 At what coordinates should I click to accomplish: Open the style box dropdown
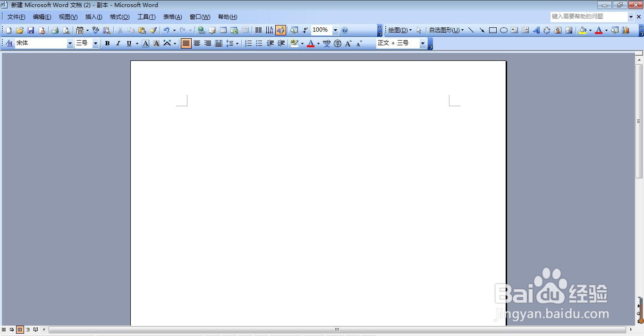pyautogui.click(x=423, y=43)
